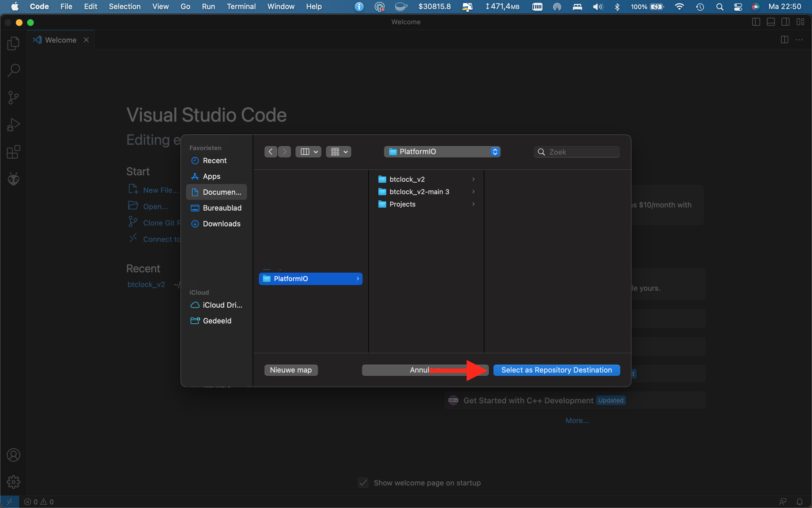This screenshot has width=812, height=508.
Task: Open the Go menu
Action: click(x=185, y=6)
